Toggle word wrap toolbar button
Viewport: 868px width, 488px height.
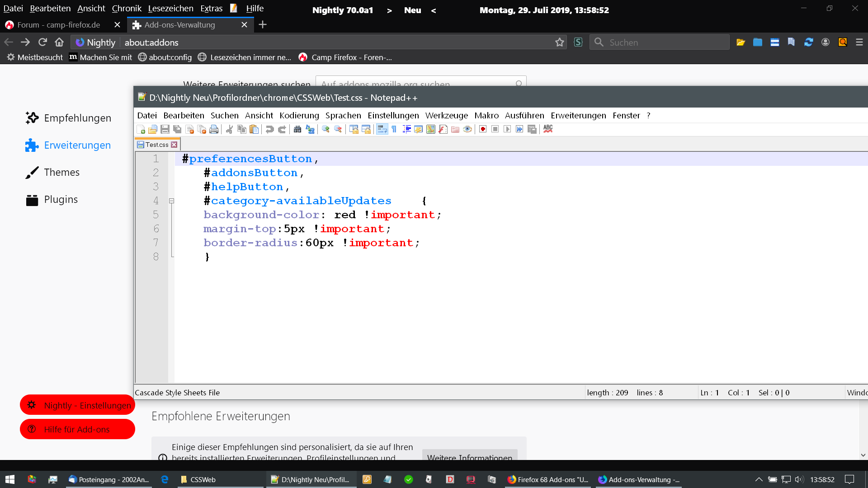click(x=382, y=130)
